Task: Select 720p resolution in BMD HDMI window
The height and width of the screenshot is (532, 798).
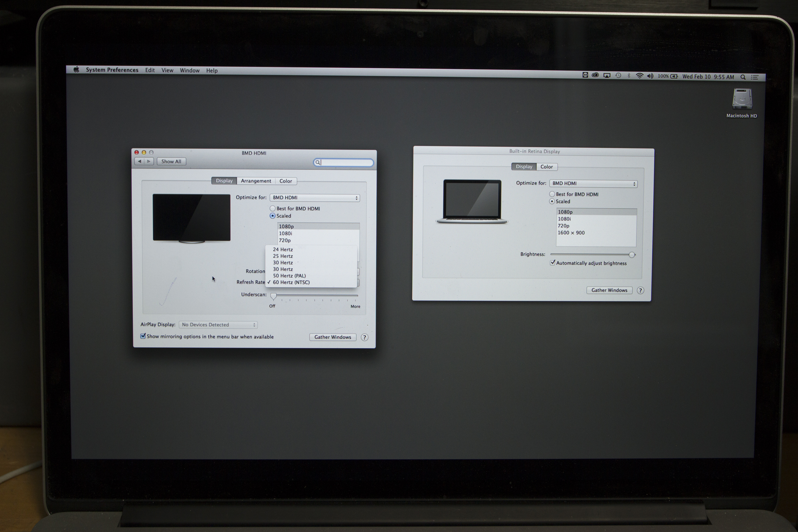Action: pyautogui.click(x=318, y=240)
